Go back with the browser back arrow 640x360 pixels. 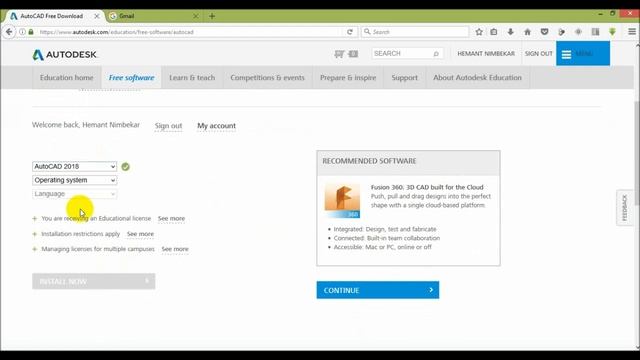pos(9,32)
